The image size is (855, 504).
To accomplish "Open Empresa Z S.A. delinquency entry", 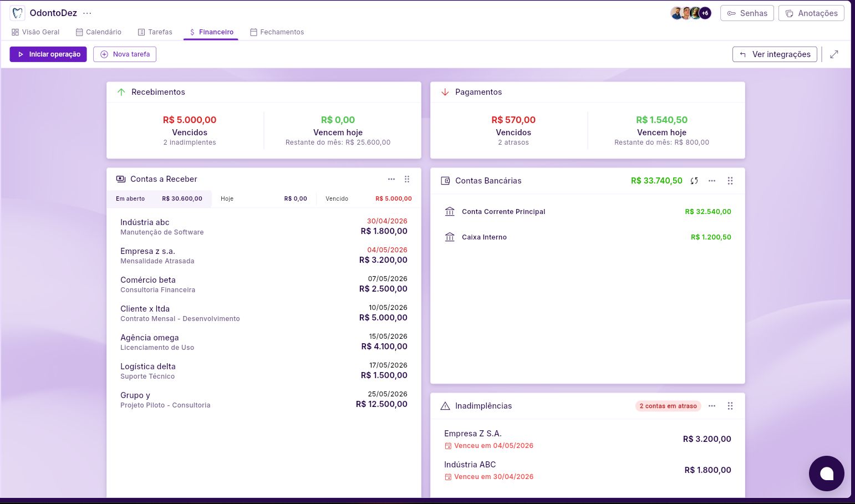I will coord(588,439).
